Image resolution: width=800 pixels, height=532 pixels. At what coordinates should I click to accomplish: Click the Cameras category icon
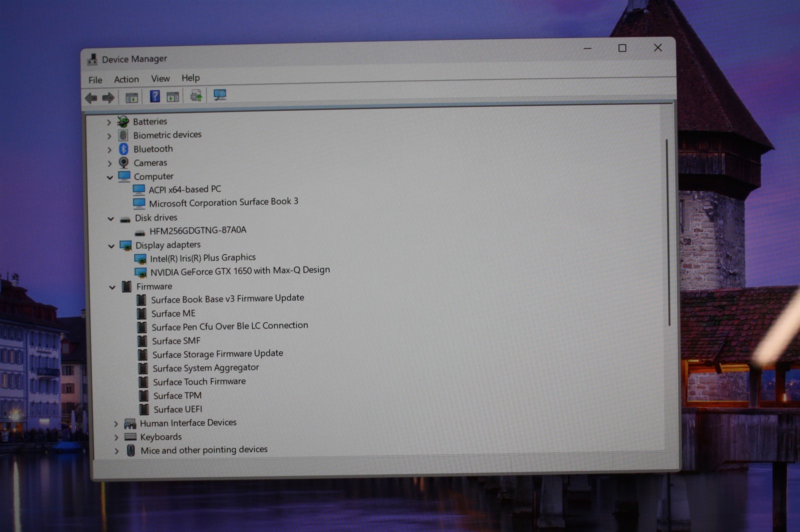click(124, 162)
